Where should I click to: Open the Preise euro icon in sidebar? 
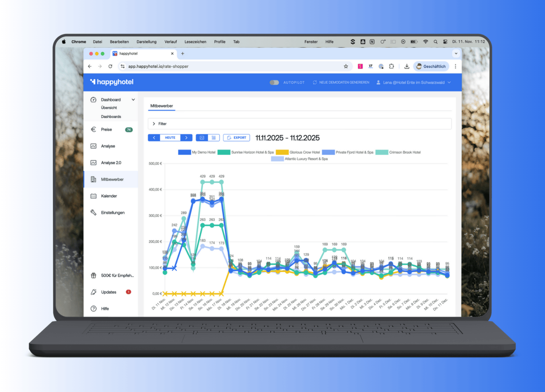tap(93, 130)
